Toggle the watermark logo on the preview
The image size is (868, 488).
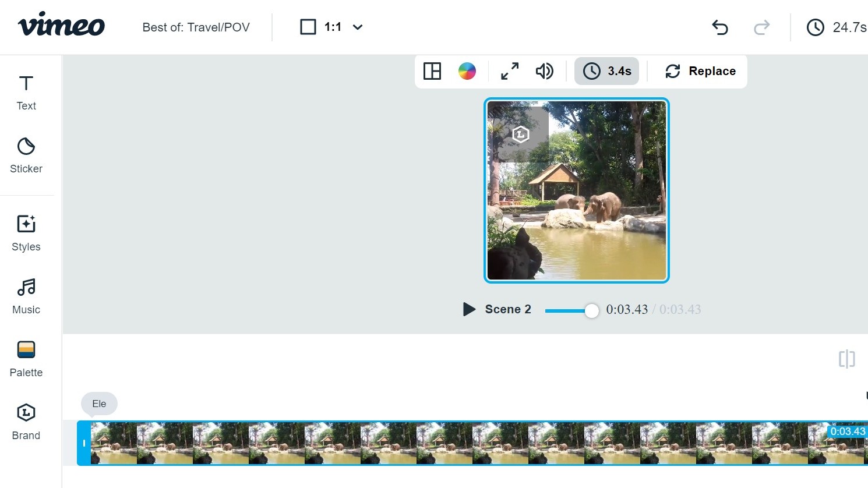(519, 133)
